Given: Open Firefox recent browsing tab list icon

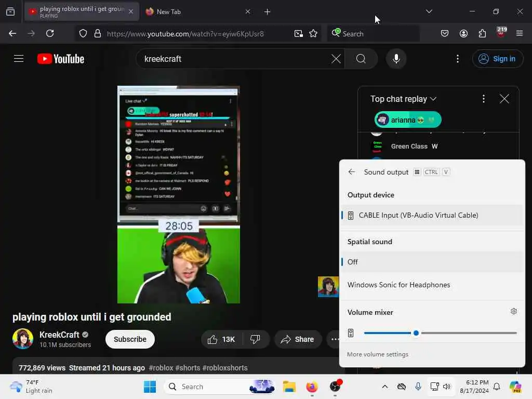Looking at the screenshot, I should click(x=10, y=11).
